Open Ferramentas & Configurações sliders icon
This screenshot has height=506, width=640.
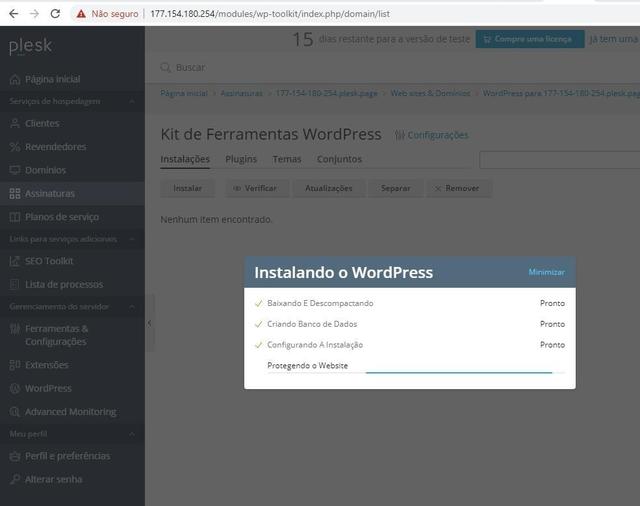(15, 329)
